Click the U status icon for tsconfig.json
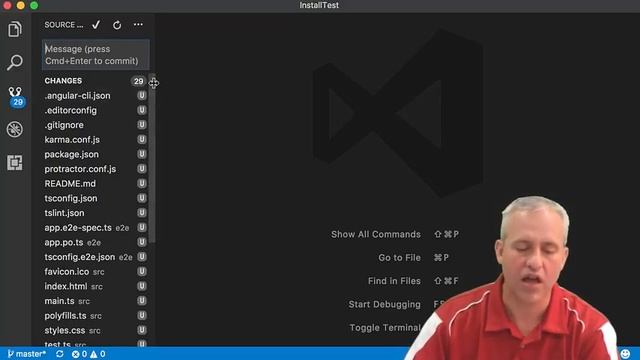Viewport: 640px width, 360px height. coord(142,198)
